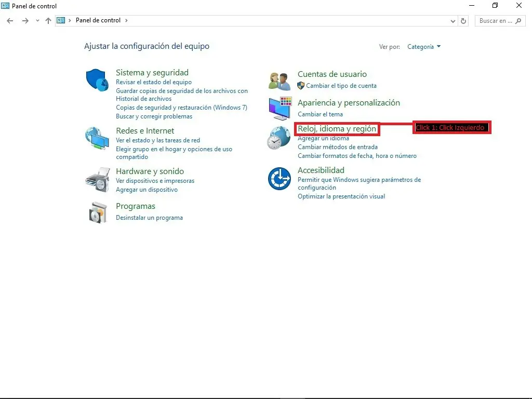This screenshot has height=399, width=532.
Task: Open the Ver por Categoría dropdown
Action: pos(424,46)
